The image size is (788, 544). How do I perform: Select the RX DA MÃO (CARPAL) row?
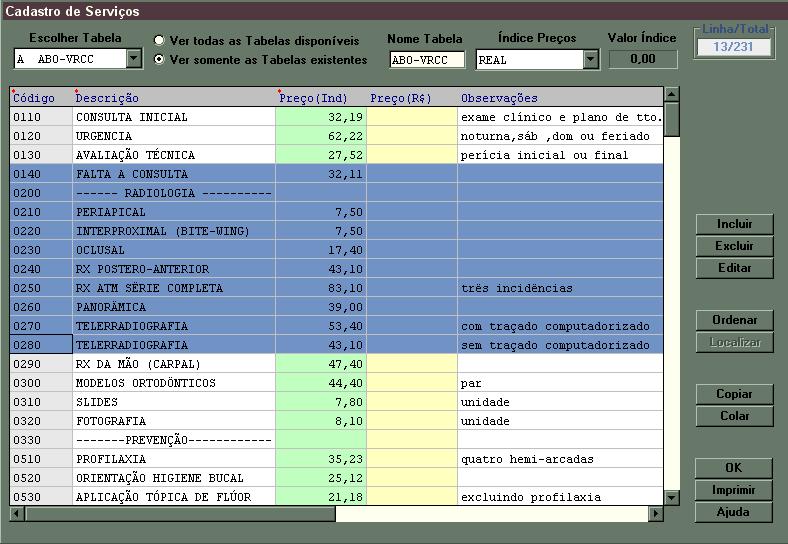(x=336, y=365)
